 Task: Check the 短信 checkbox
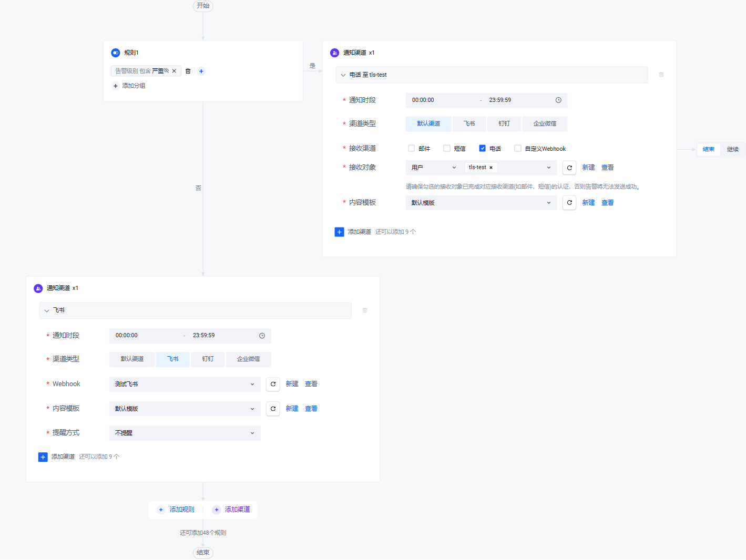pos(446,148)
